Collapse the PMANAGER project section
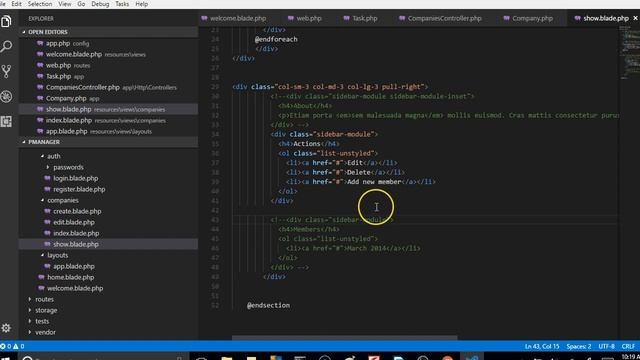 [x=109, y=142]
